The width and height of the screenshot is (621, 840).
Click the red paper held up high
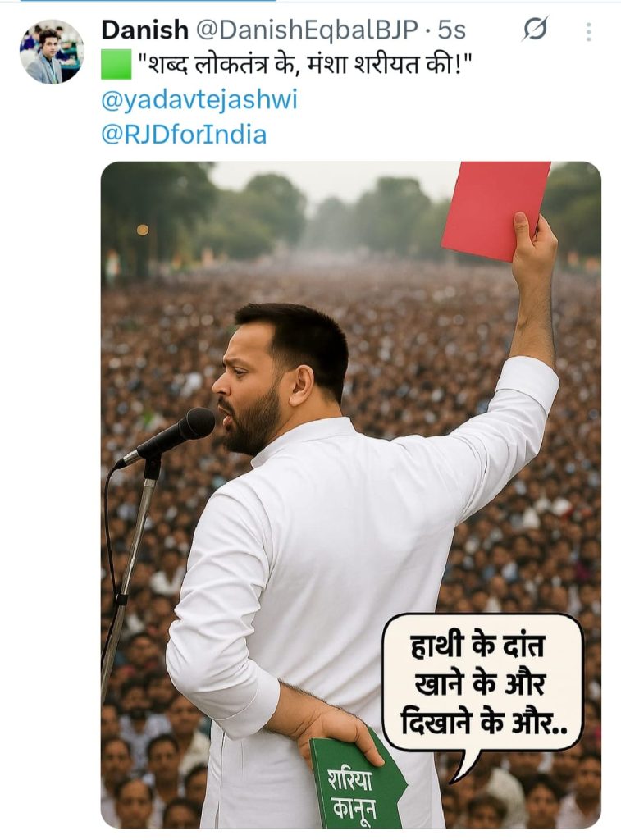coord(495,211)
